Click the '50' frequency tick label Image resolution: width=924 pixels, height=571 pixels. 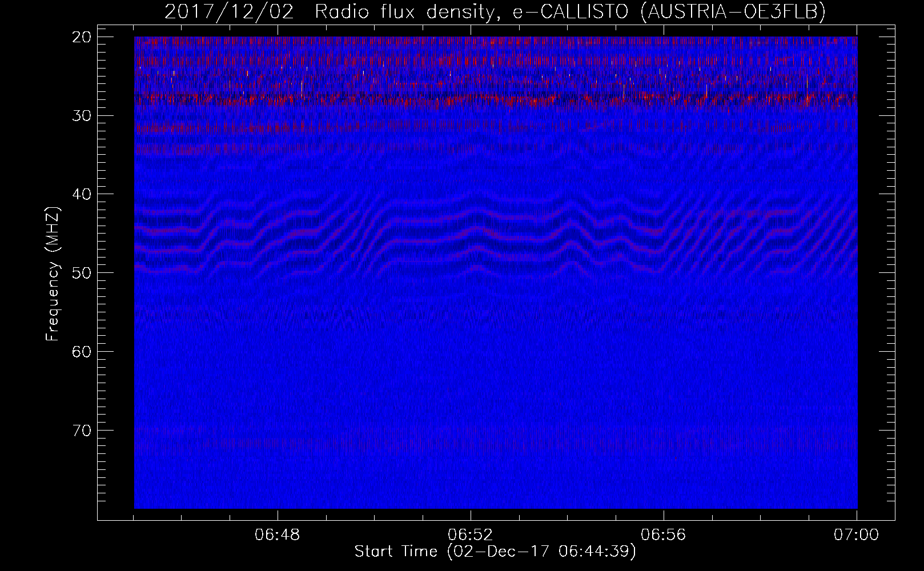click(82, 272)
